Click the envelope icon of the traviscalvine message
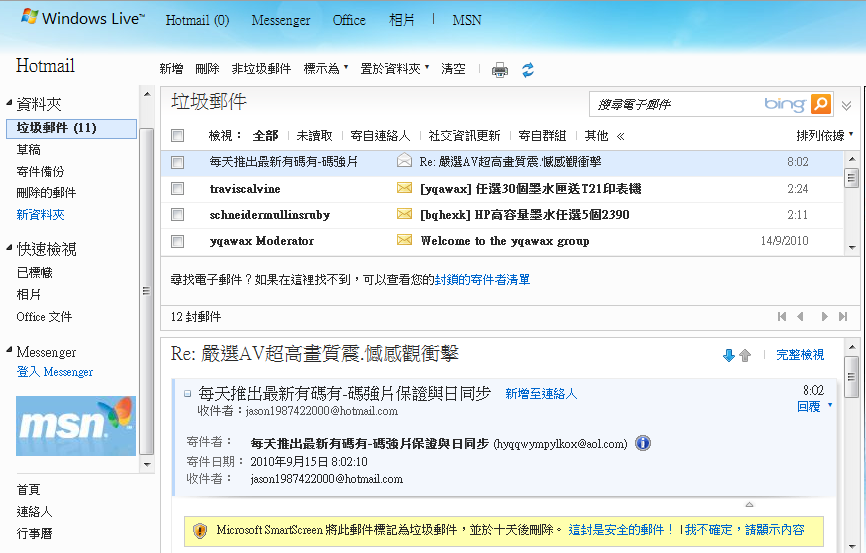 coord(404,188)
